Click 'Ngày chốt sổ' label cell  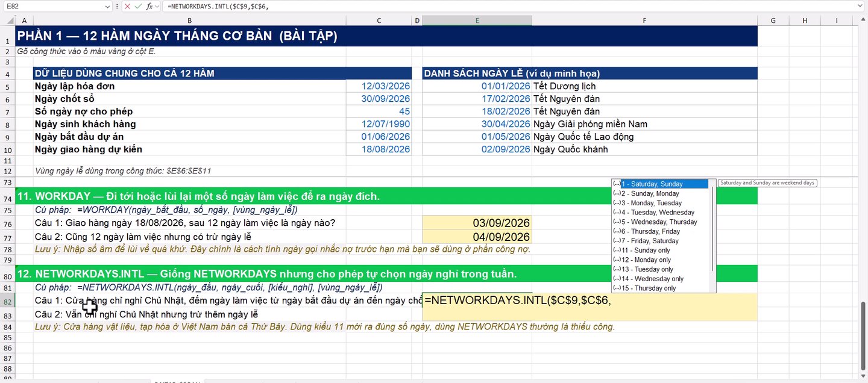coord(189,99)
